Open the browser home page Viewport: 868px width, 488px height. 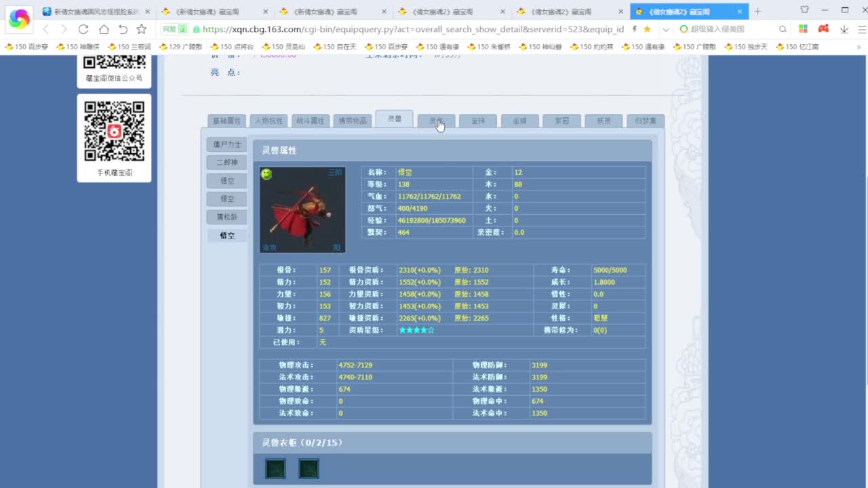click(104, 29)
